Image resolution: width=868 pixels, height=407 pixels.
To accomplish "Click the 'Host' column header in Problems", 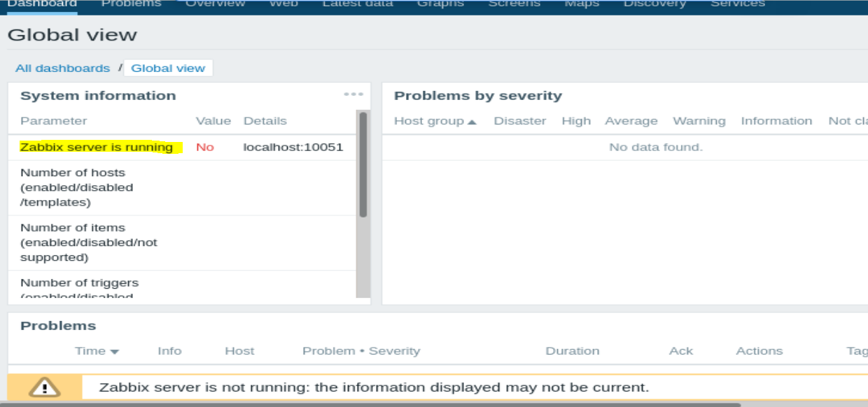I will [x=239, y=351].
